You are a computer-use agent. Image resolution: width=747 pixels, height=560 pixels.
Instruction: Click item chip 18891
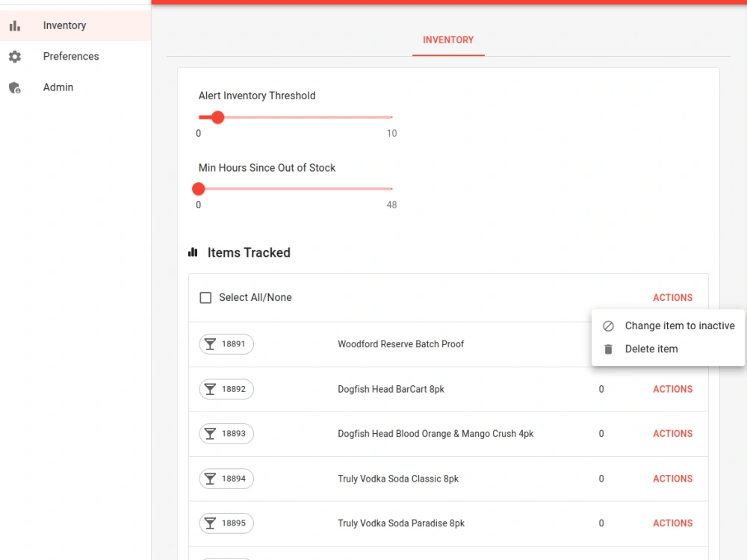tap(226, 343)
